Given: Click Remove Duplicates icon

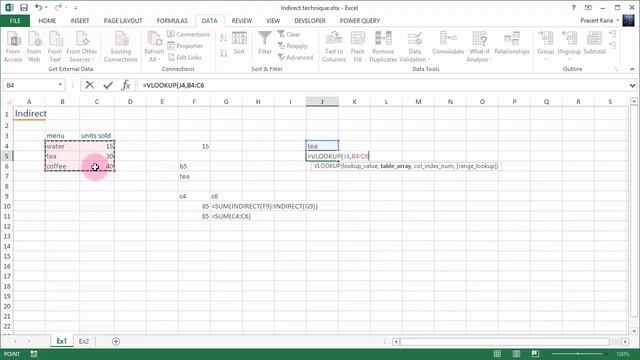Looking at the screenshot, I should pos(383,47).
